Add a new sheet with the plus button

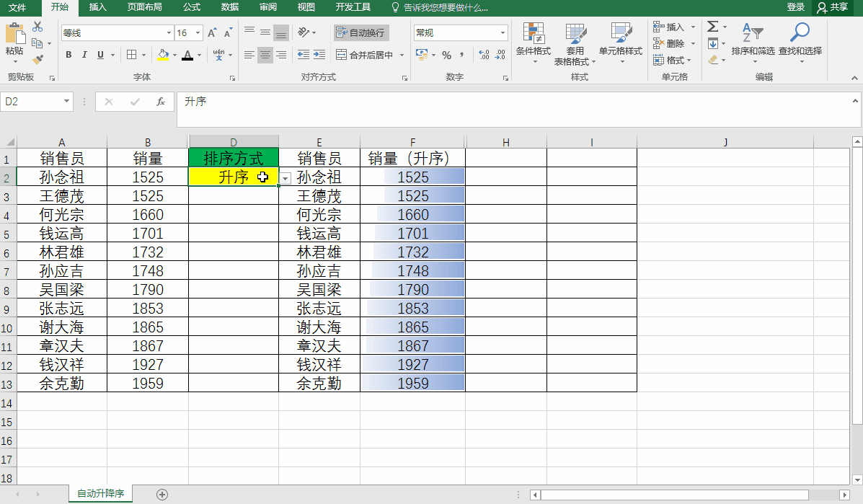click(161, 494)
